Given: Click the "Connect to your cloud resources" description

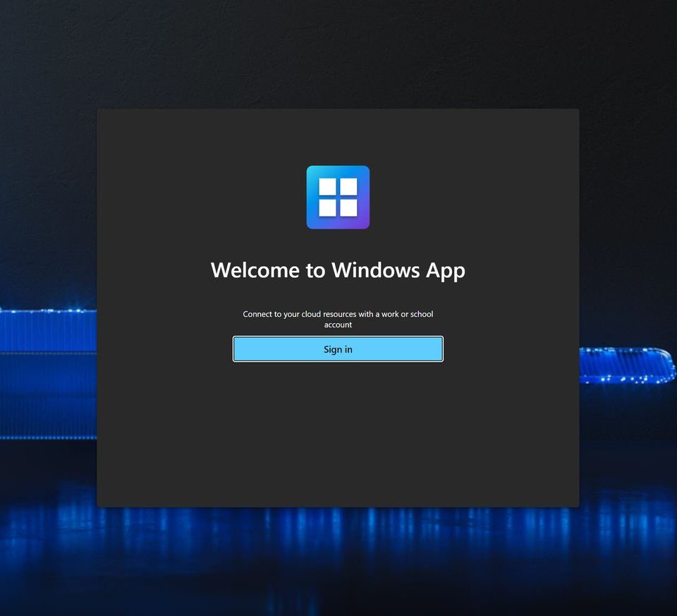Looking at the screenshot, I should 338,314.
